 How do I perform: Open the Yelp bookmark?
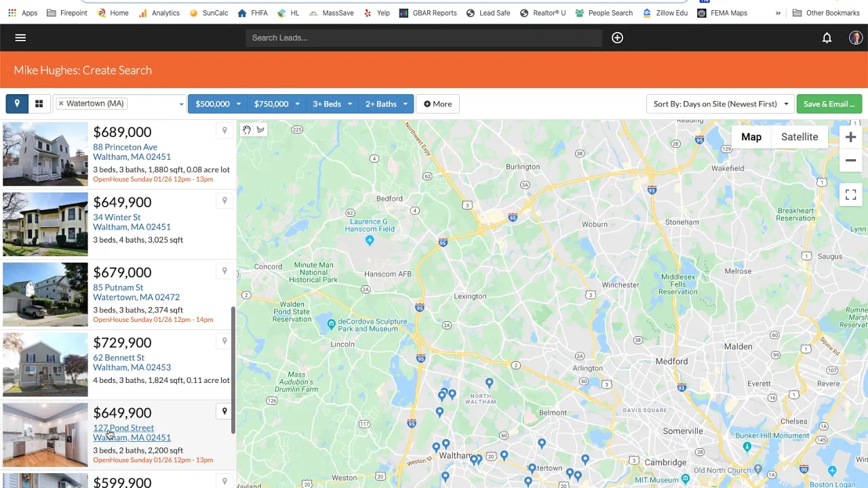(x=377, y=13)
